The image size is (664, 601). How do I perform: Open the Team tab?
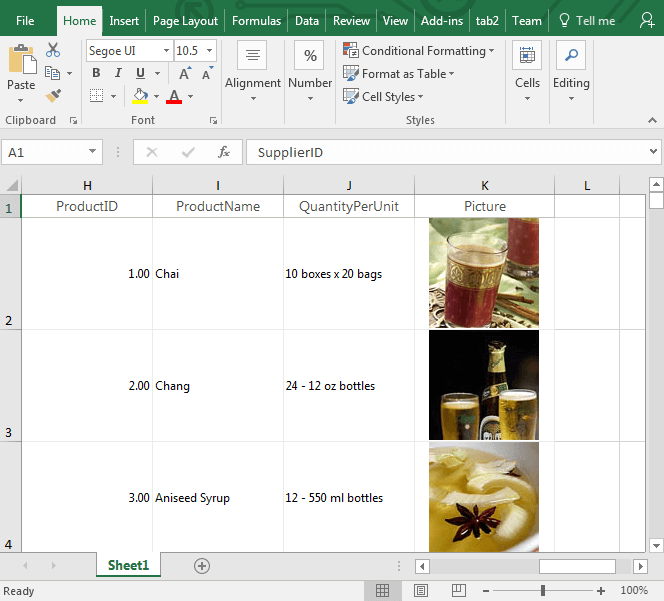[x=526, y=21]
